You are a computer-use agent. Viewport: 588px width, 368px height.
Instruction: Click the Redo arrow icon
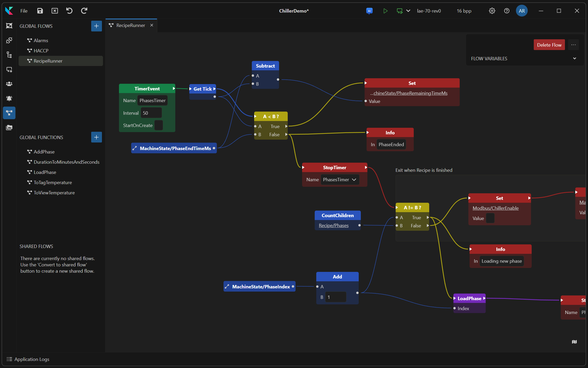pos(84,11)
